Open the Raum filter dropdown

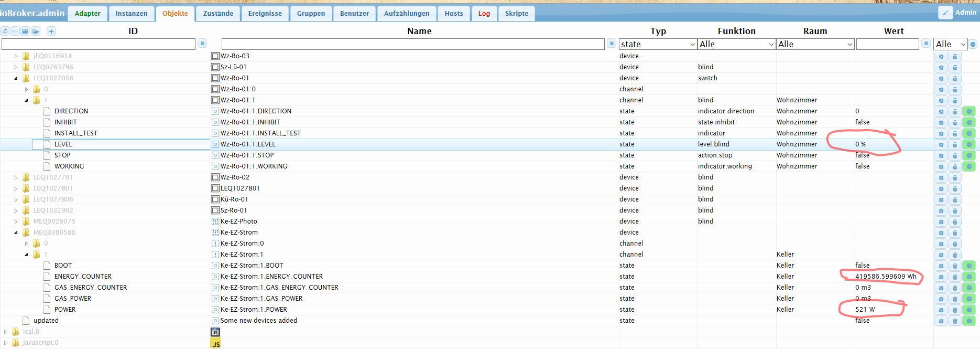(815, 45)
